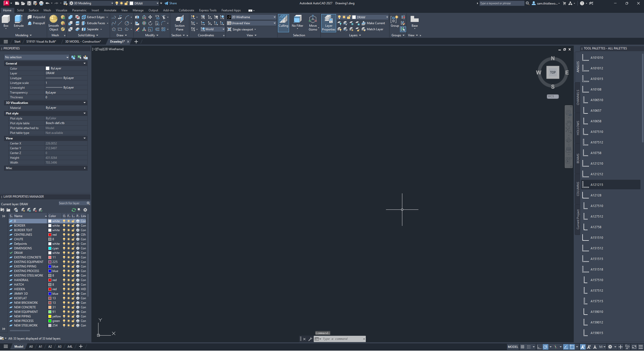Switch to the A1 layout tab

(40, 347)
